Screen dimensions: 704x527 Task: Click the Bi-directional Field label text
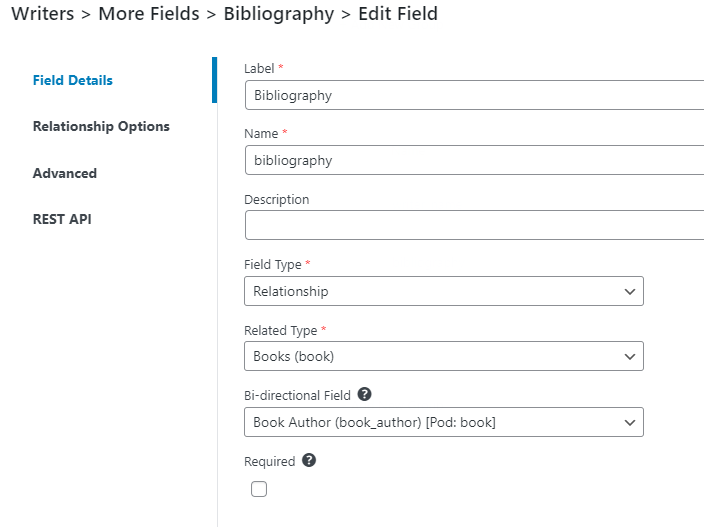pos(297,395)
